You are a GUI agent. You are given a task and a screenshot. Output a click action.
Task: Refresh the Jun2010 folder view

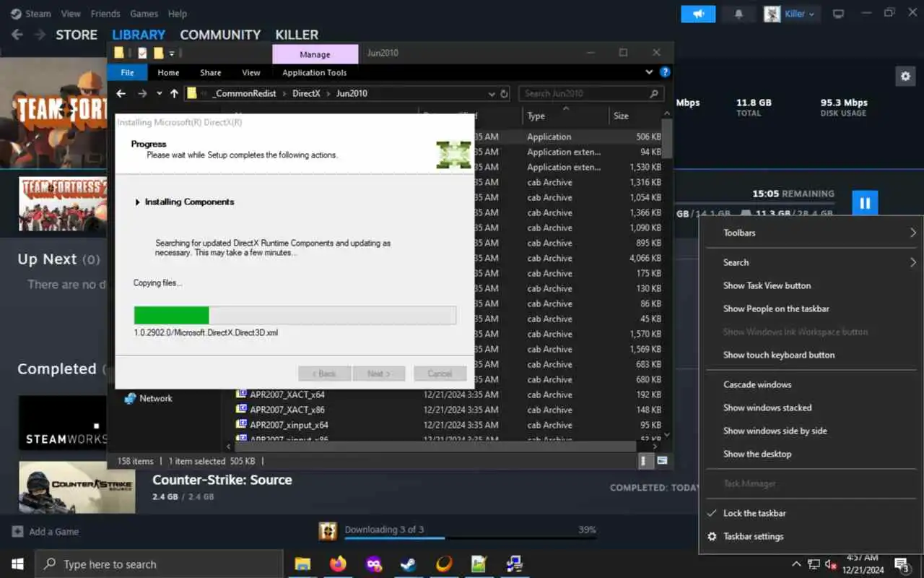coord(504,93)
